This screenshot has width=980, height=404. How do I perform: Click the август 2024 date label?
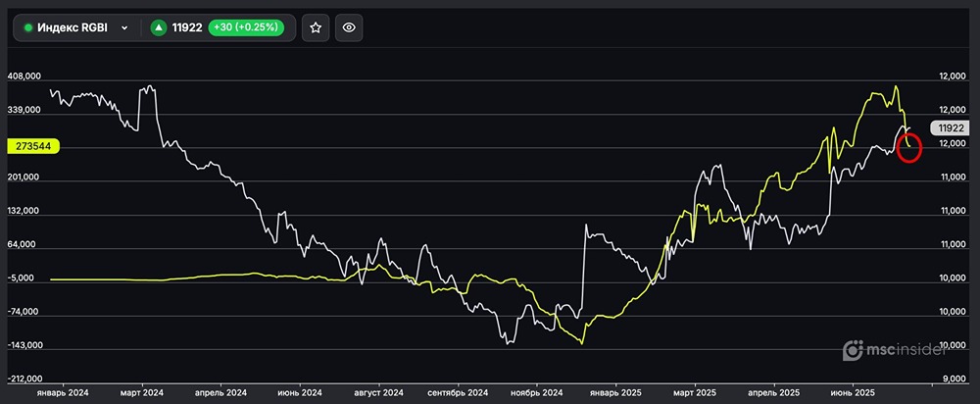pos(379,391)
